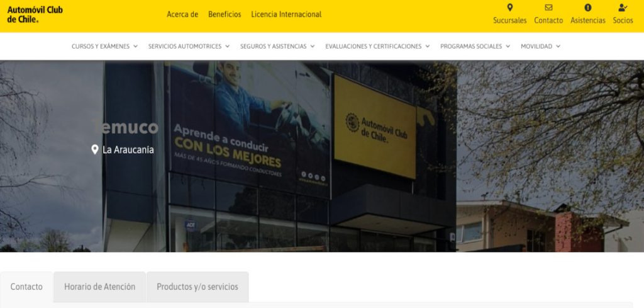This screenshot has height=308, width=644.
Task: Click the Sucursales map pin icon
Action: point(509,8)
